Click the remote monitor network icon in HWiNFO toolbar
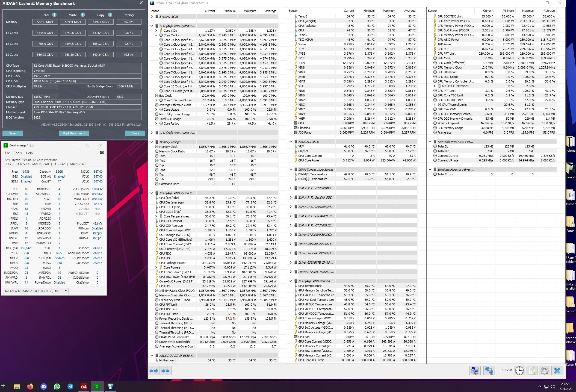Screen dimensions: 576x392 (x=475, y=370)
